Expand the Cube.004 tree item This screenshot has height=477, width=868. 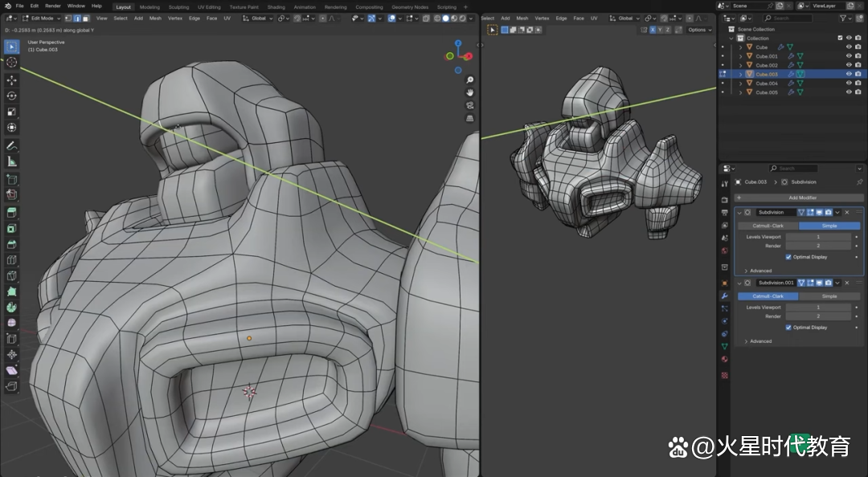740,84
